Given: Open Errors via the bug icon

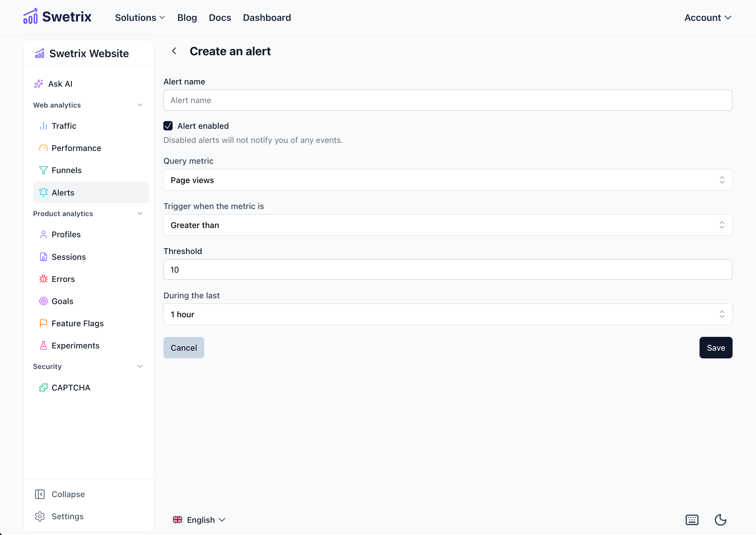Looking at the screenshot, I should click(43, 279).
